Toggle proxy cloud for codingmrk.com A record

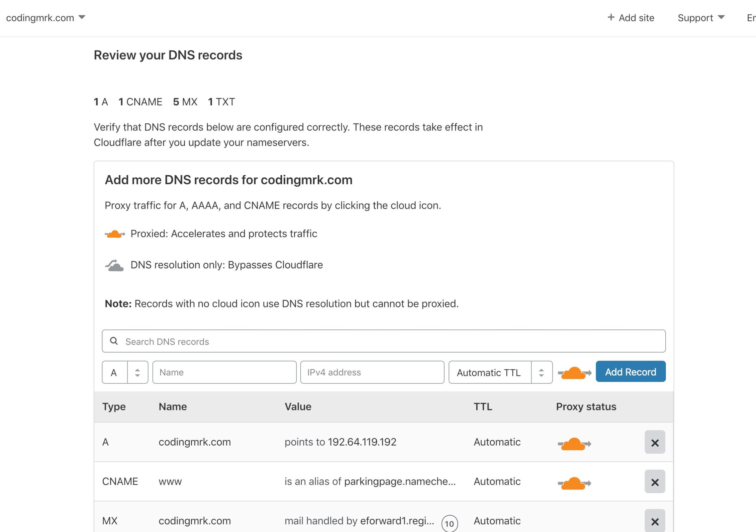574,444
